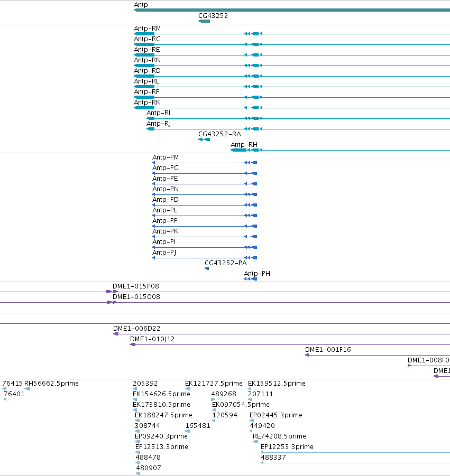Click the DME1-006D22 purple arrow glyph

116,334
